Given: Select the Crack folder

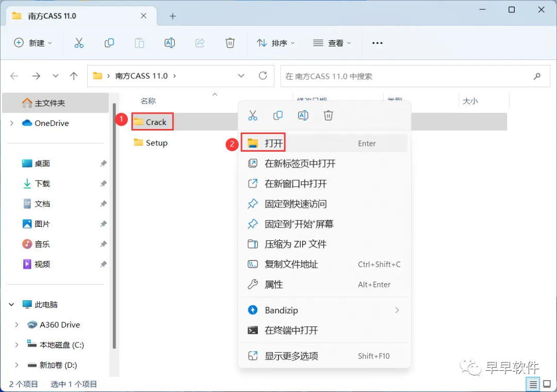Looking at the screenshot, I should [x=152, y=122].
